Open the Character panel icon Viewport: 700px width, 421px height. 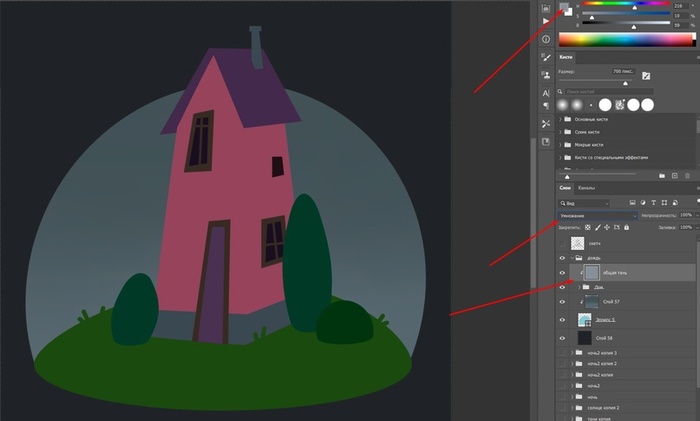tap(546, 93)
